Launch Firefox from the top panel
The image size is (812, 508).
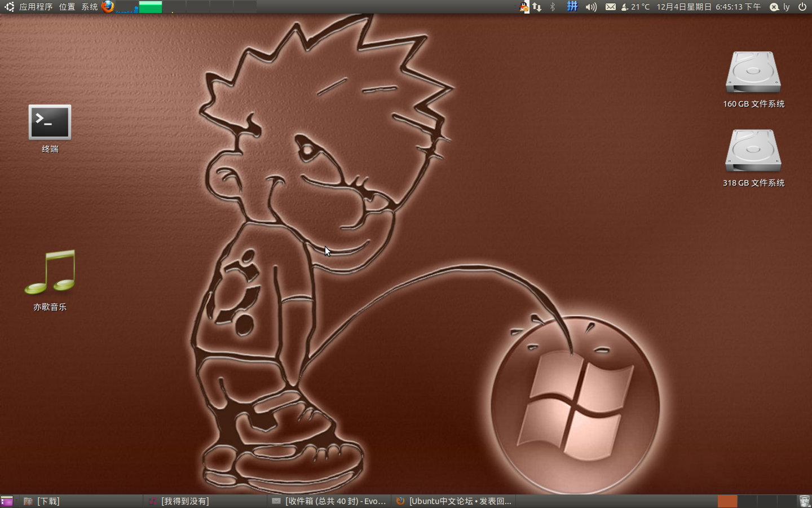coord(108,6)
